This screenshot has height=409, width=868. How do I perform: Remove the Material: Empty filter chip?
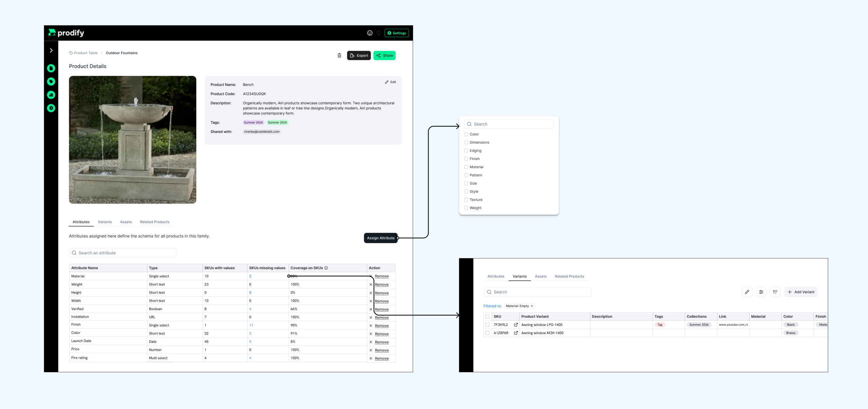(x=532, y=306)
